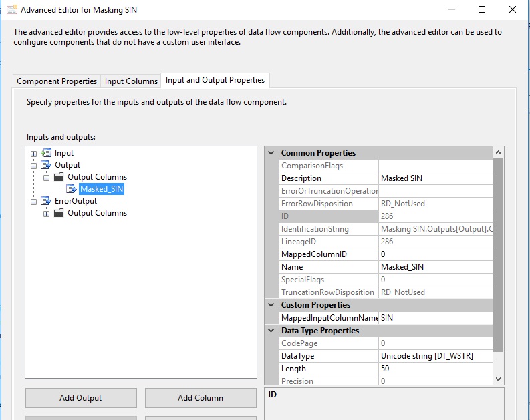Select the ErrorOrTruncationOperation property label
530x420 pixels.
(x=329, y=191)
